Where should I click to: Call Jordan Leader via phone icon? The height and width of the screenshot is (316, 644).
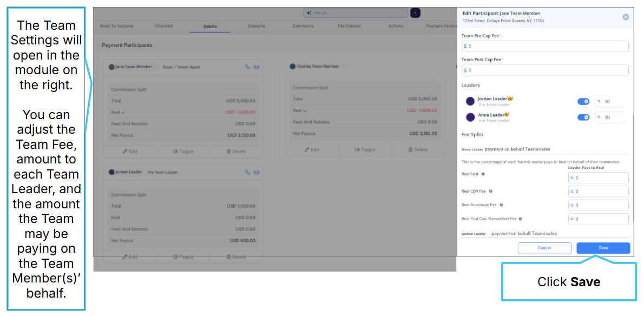(248, 173)
